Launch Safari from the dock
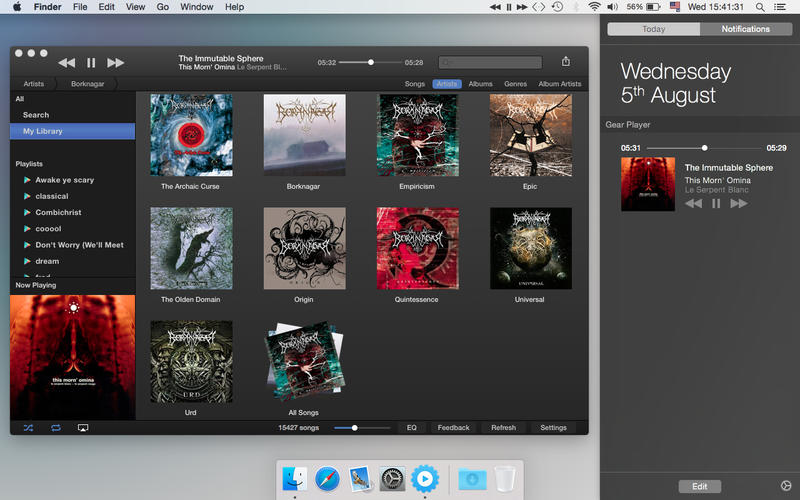Screen dimensions: 800x500 pyautogui.click(x=328, y=479)
